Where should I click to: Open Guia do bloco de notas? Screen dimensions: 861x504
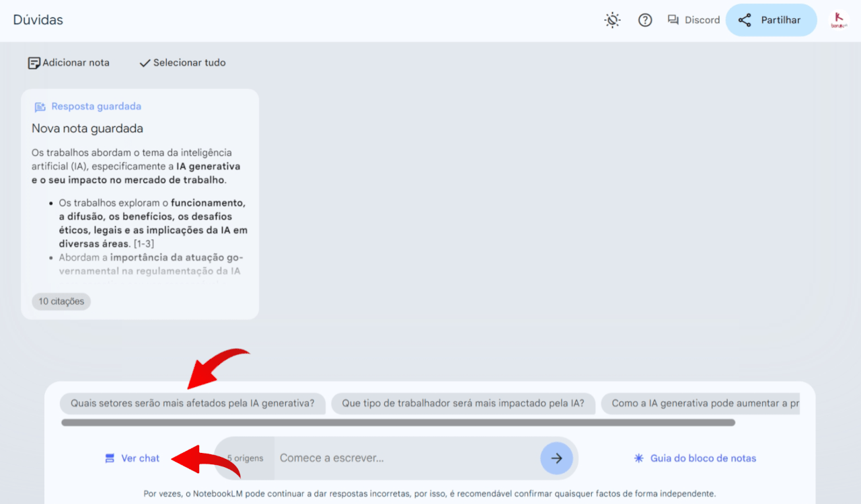point(695,458)
